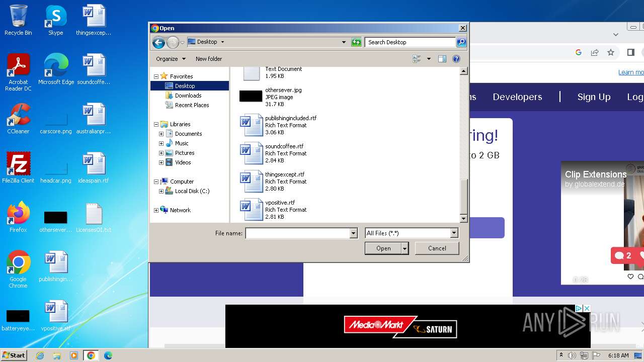Collapse the Favorites tree section

[156, 76]
